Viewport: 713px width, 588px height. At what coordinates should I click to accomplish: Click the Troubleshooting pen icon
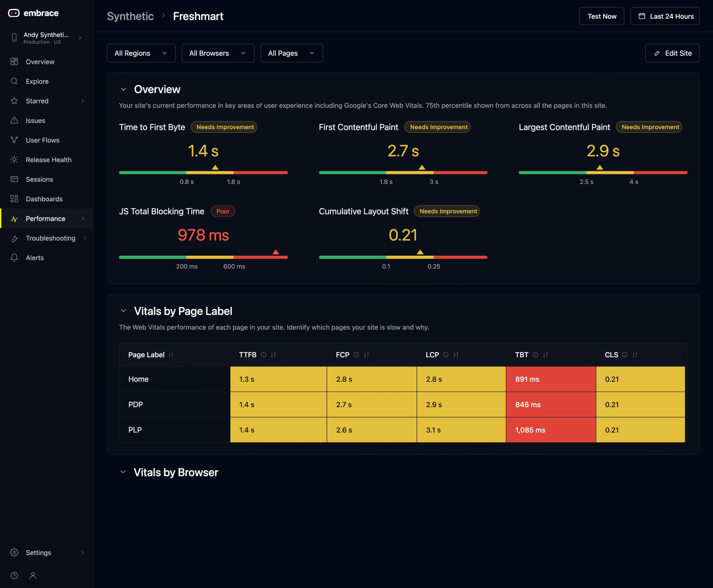(x=14, y=238)
